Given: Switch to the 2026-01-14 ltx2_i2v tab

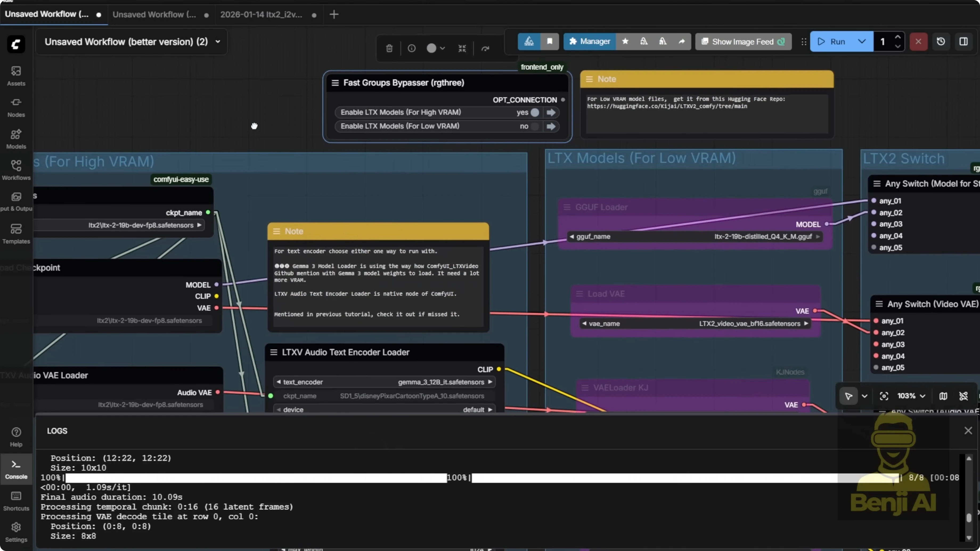Looking at the screenshot, I should pos(261,14).
